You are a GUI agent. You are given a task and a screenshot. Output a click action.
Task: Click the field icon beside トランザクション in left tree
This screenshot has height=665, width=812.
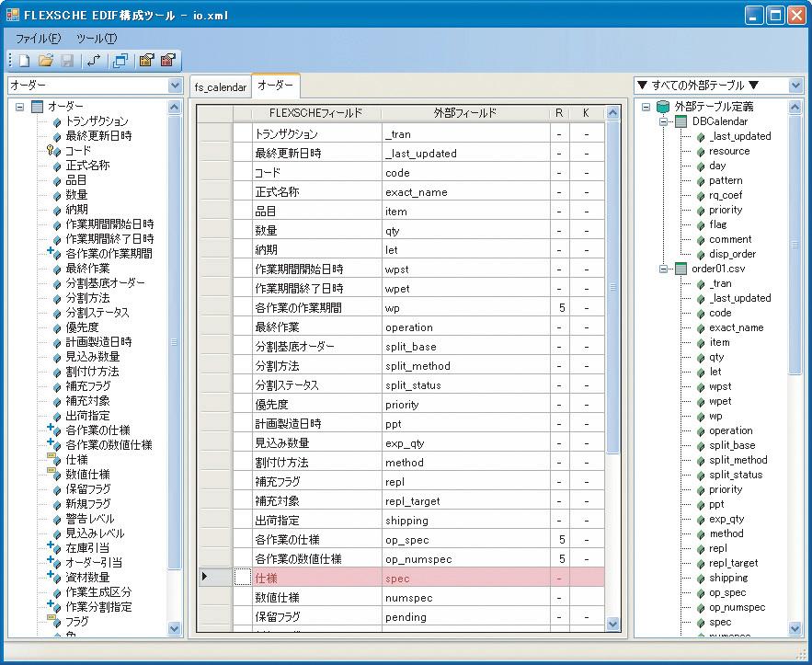point(57,122)
